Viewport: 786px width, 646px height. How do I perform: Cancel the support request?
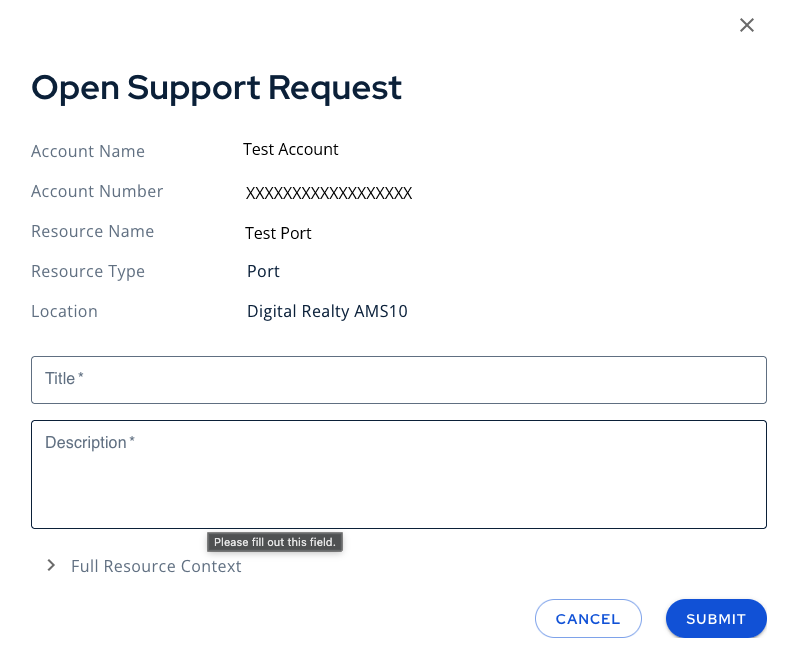[x=588, y=618]
